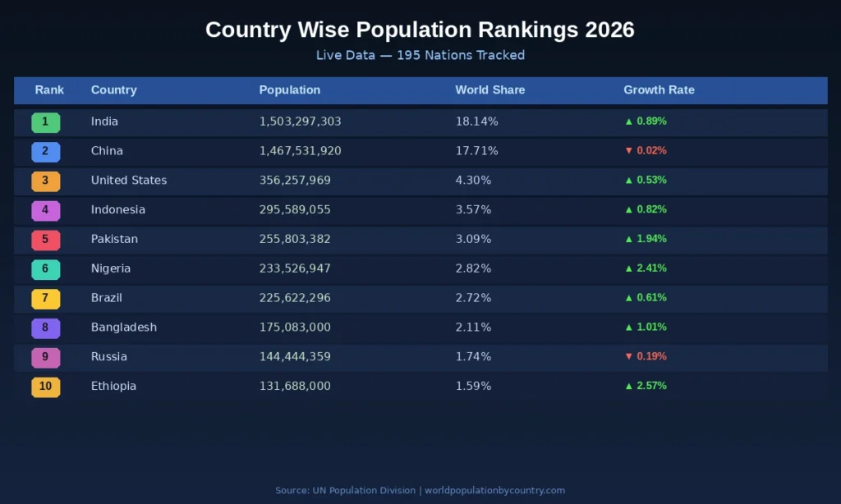Click China's red down growth indicator
Viewport: 841px width, 504px height.
pos(646,151)
